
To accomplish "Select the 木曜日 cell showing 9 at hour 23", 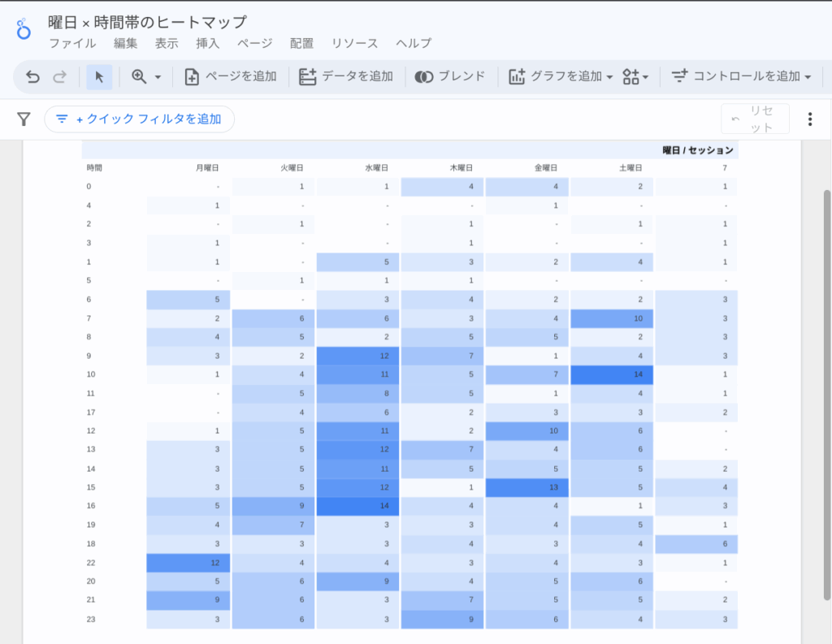I will point(443,620).
